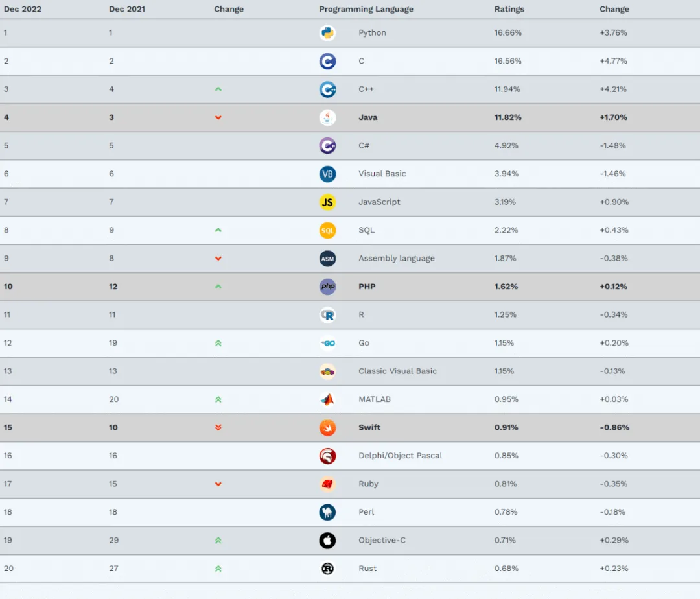This screenshot has width=700, height=599.
Task: Click the SQL logo icon
Action: coord(327,230)
